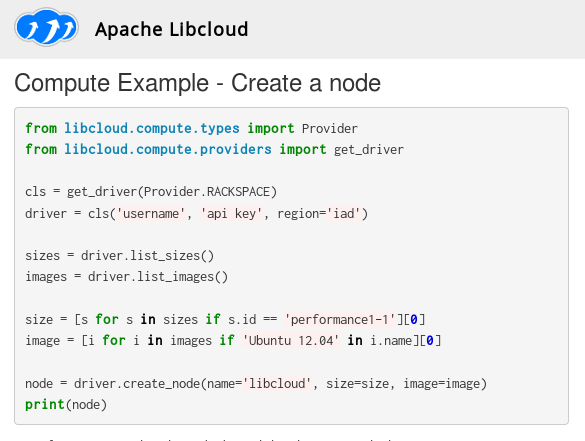Image resolution: width=585 pixels, height=441 pixels.
Task: Click the Apache Libcloud cloud logo
Action: click(46, 26)
